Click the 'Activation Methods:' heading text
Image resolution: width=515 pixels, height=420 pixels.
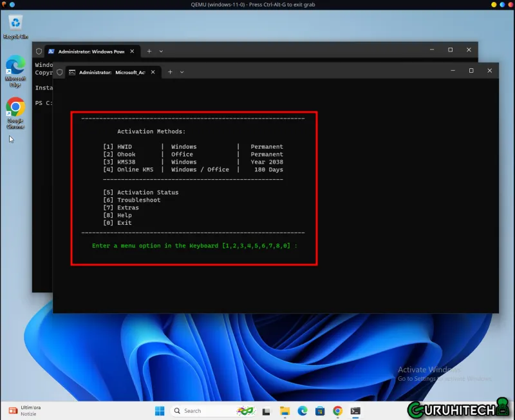151,131
